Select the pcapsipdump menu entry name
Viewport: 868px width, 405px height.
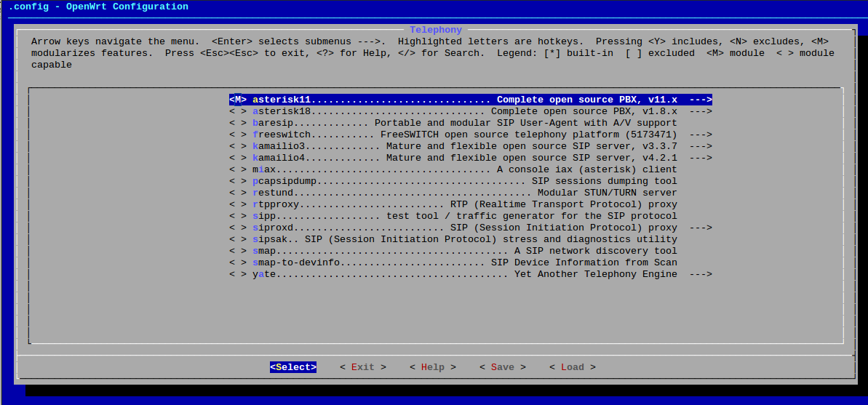coord(284,181)
